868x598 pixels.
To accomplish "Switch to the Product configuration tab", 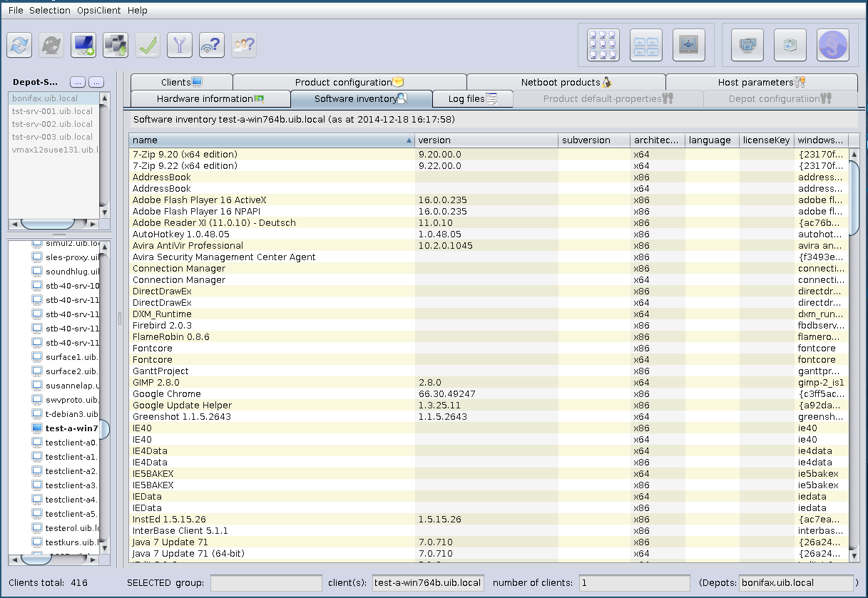I will click(x=349, y=82).
